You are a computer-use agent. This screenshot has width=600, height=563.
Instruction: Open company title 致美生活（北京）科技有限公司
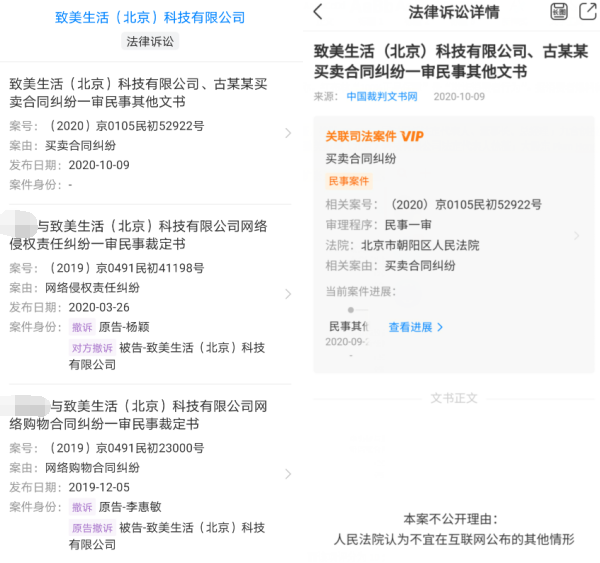[150, 17]
